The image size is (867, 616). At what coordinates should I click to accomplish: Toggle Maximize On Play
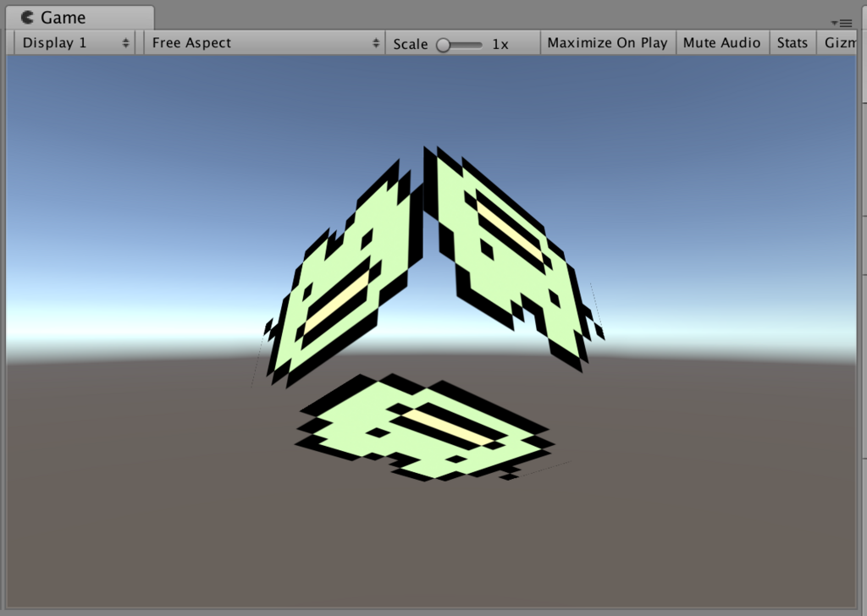click(x=608, y=43)
